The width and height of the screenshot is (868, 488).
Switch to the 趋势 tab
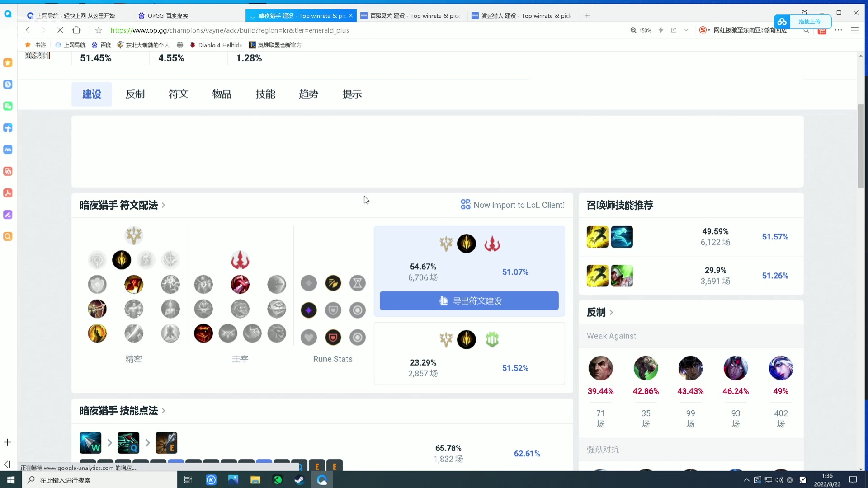click(x=309, y=94)
